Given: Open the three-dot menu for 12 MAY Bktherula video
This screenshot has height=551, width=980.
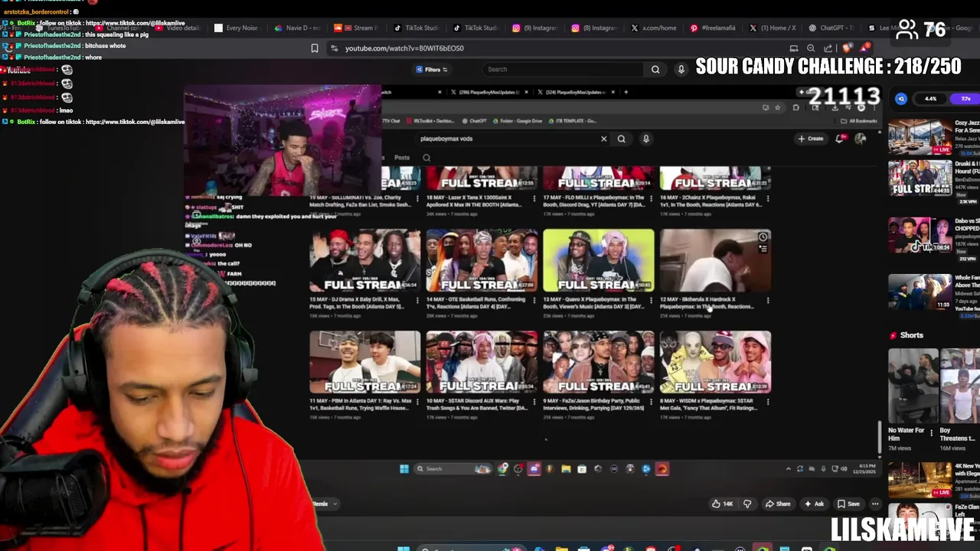Looking at the screenshot, I should point(768,300).
